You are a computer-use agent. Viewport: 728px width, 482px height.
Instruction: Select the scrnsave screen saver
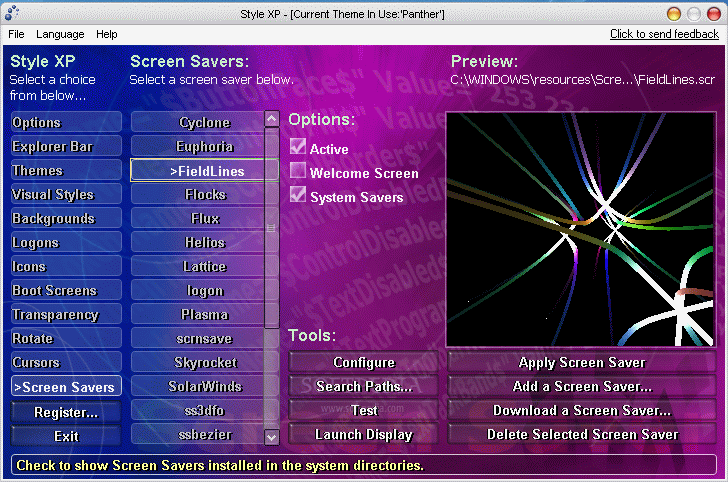(x=198, y=338)
